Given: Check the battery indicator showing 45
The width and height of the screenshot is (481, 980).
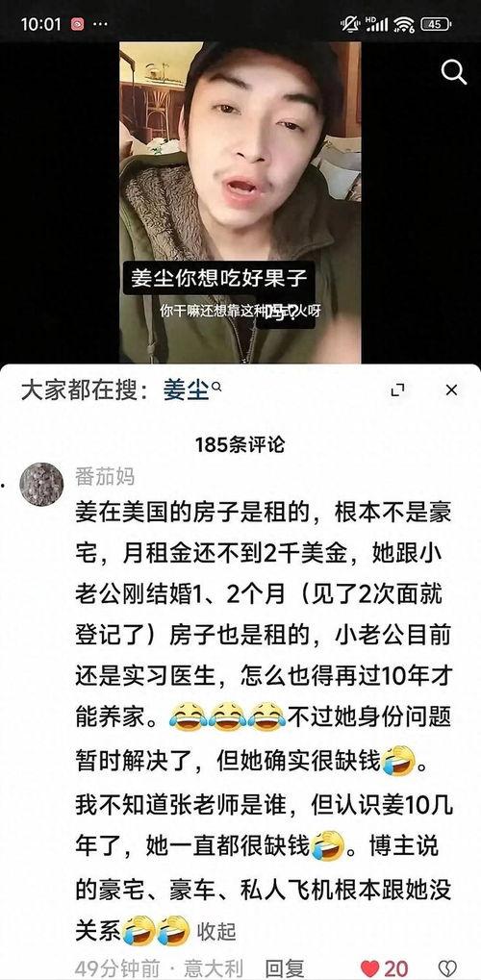Looking at the screenshot, I should (436, 24).
